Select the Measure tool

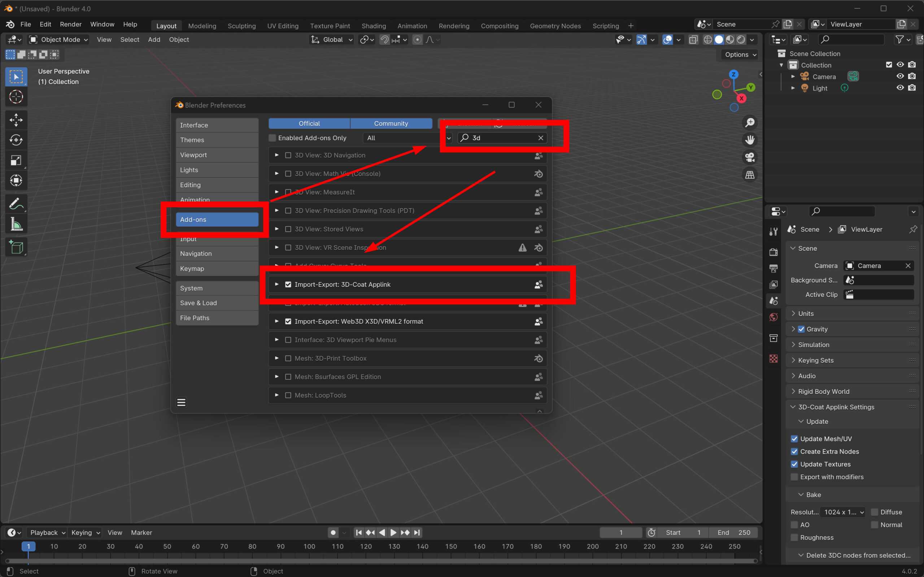tap(16, 224)
